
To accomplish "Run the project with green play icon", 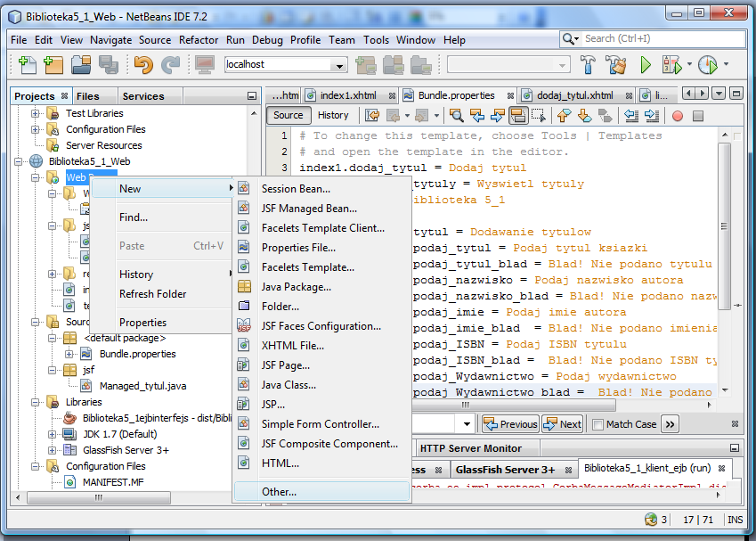I will click(x=645, y=65).
